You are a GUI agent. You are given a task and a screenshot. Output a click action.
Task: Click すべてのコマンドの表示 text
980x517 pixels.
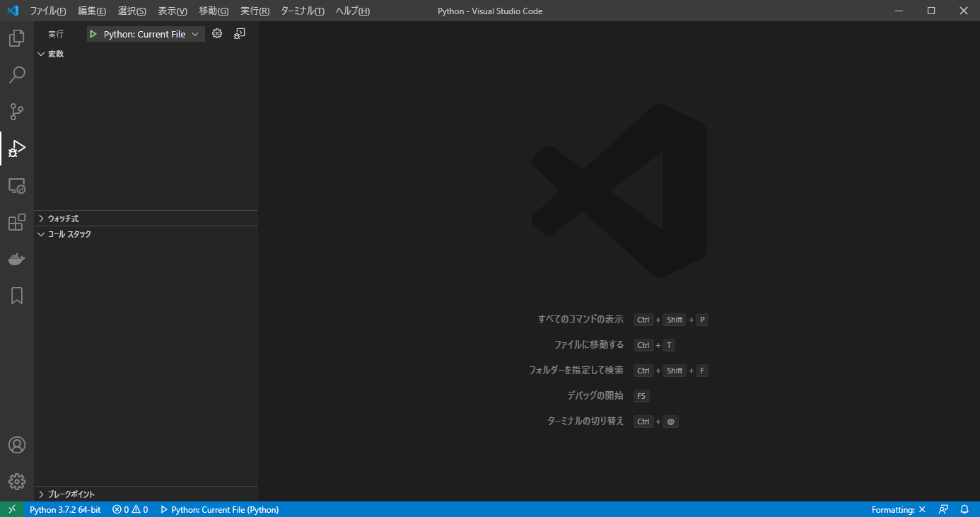coord(581,320)
